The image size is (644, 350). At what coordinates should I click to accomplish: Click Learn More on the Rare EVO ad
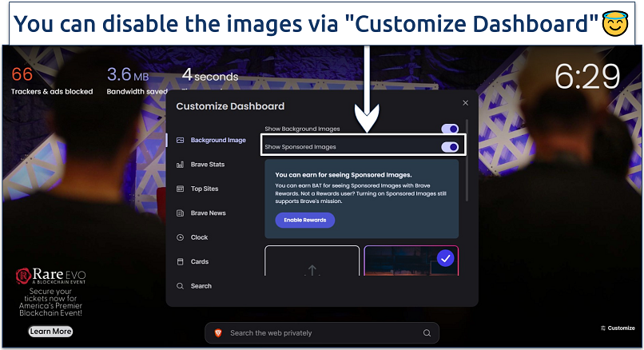50,331
